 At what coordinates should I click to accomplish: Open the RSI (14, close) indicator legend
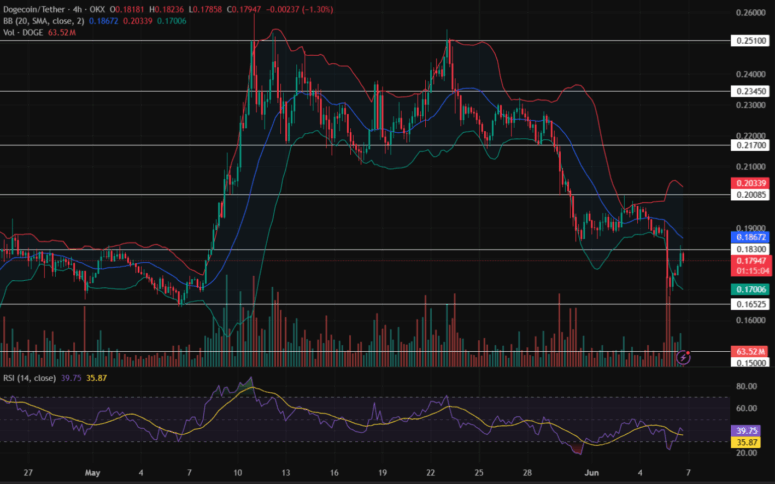pyautogui.click(x=30, y=378)
